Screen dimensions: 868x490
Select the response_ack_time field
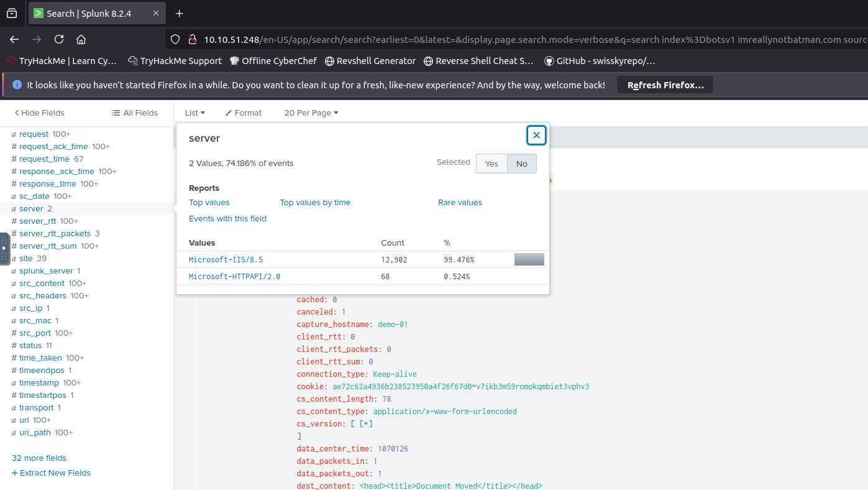57,171
